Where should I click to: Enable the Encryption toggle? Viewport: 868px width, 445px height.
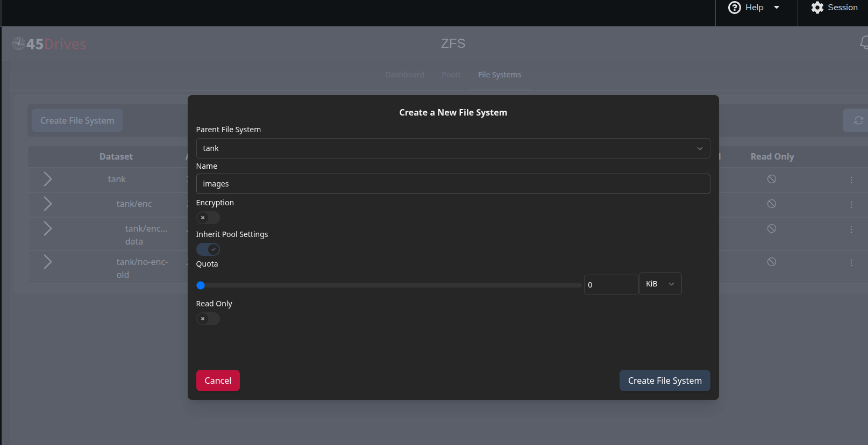pos(208,218)
